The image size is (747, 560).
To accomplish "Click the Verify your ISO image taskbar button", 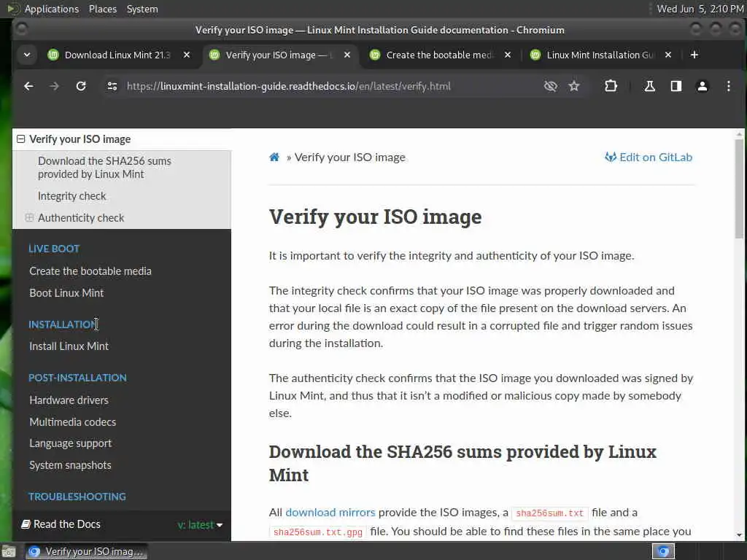I will click(x=86, y=551).
